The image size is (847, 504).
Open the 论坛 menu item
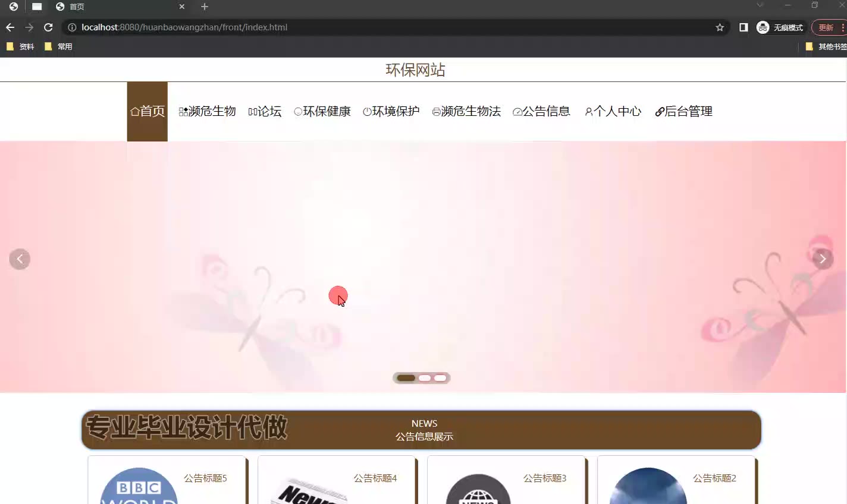click(x=265, y=111)
